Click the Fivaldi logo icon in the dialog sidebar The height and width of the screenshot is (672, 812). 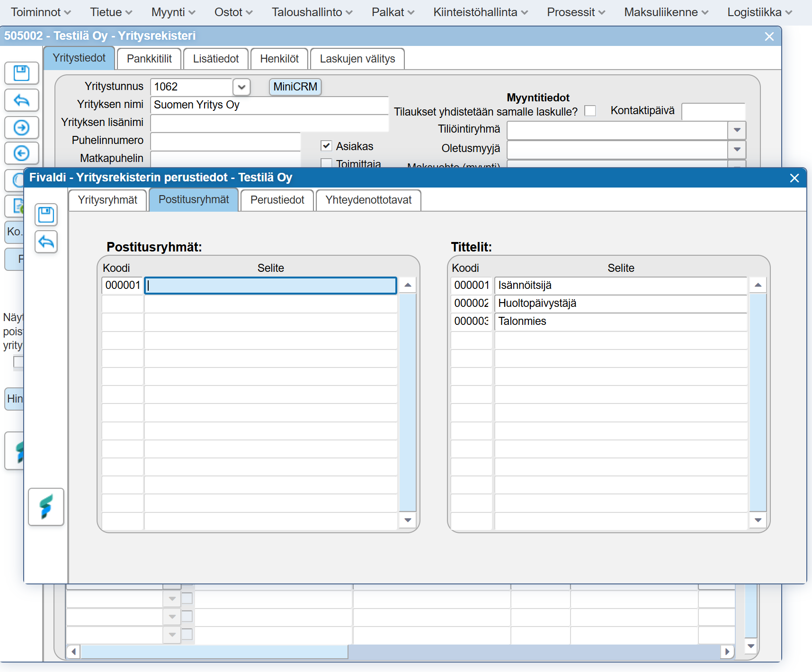pyautogui.click(x=46, y=507)
